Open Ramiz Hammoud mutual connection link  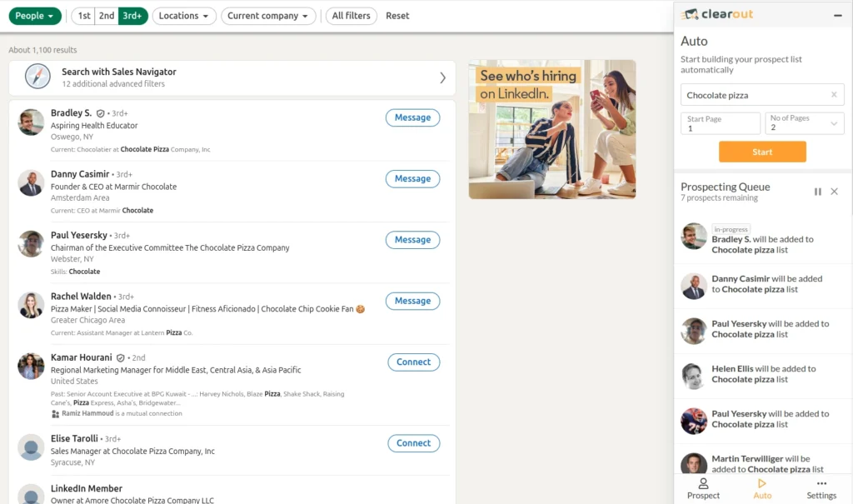click(87, 413)
